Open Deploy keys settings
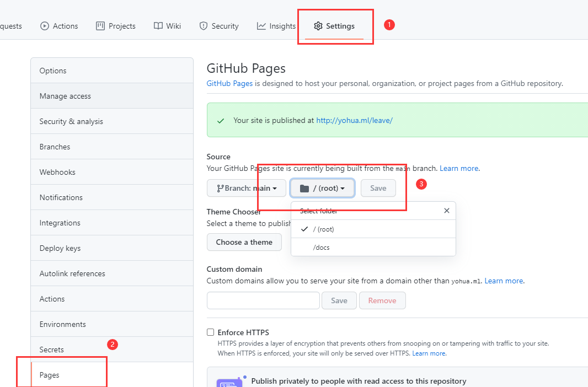This screenshot has height=387, width=588. [112, 248]
